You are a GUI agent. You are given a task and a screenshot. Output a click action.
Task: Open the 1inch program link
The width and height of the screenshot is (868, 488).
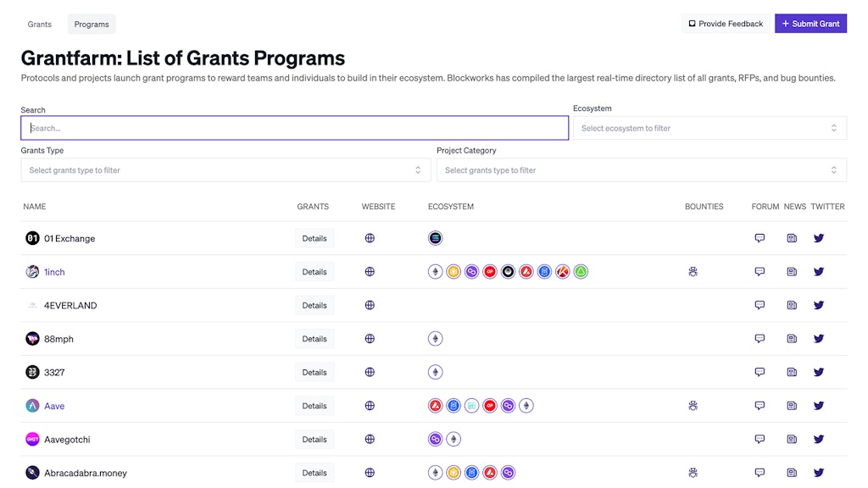coord(54,272)
